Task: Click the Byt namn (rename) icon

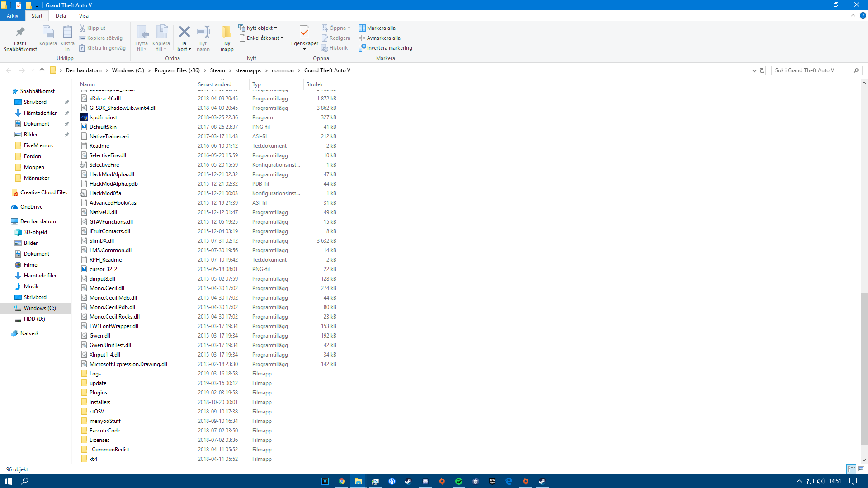Action: click(x=203, y=34)
